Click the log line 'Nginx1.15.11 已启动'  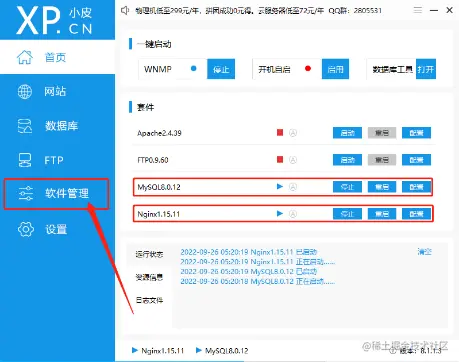click(x=249, y=252)
